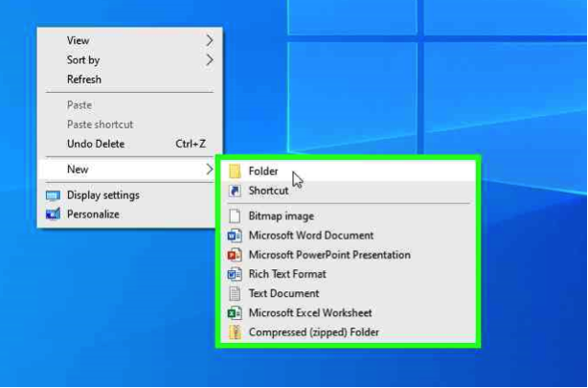This screenshot has height=388, width=588.
Task: Click the yellow Folder icon in New submenu
Action: (x=235, y=171)
